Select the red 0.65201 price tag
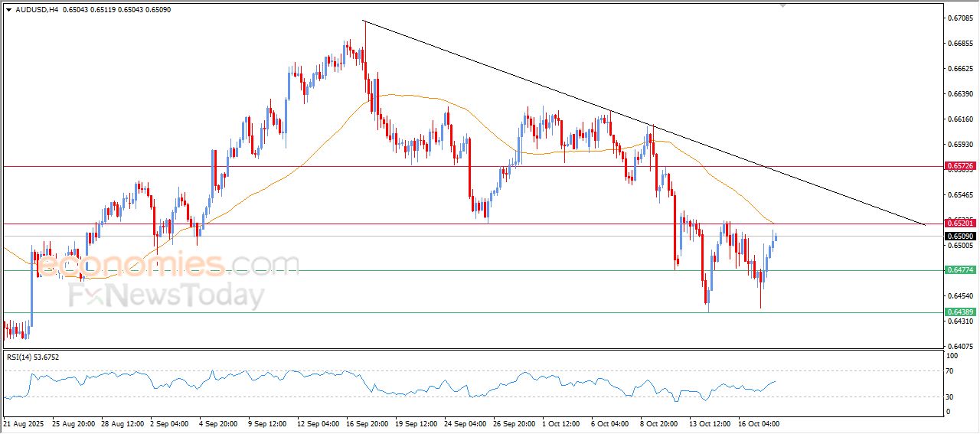 959,223
